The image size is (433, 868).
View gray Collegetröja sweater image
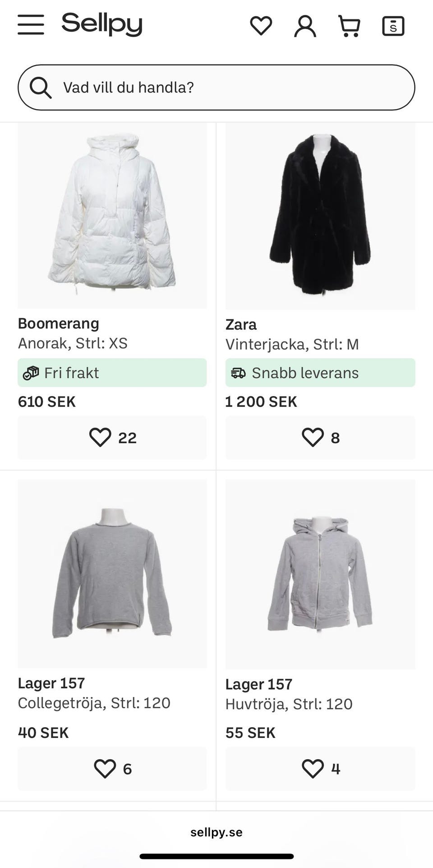coord(112,574)
